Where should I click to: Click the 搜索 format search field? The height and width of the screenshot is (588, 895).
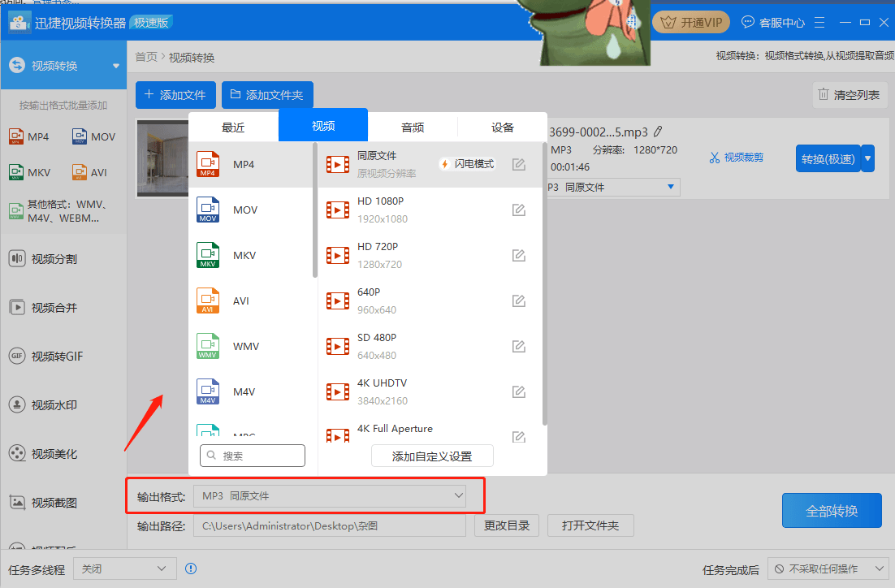click(253, 456)
